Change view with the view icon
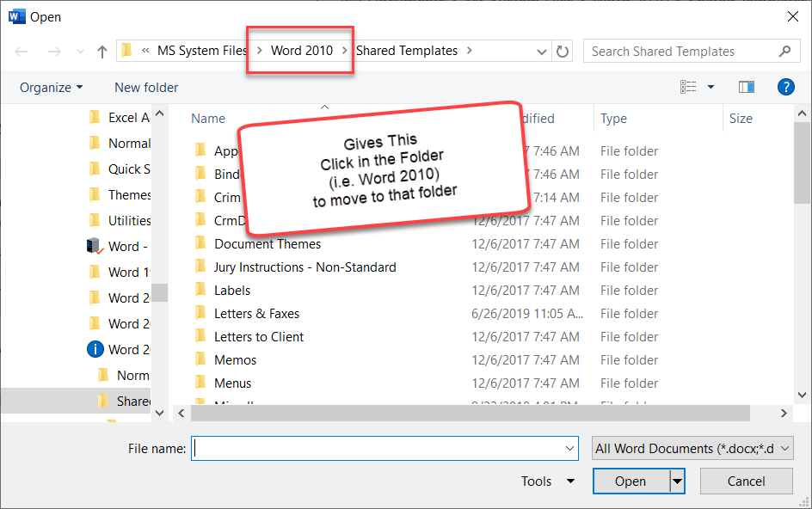 coord(688,87)
